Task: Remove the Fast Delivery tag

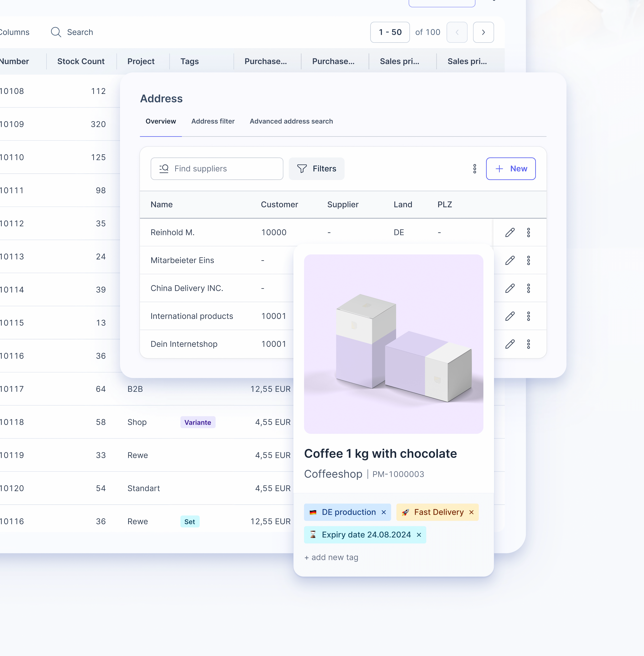Action: click(471, 512)
